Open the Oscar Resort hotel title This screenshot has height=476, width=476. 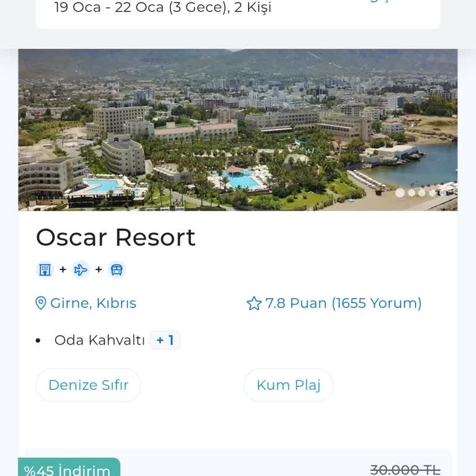[116, 237]
